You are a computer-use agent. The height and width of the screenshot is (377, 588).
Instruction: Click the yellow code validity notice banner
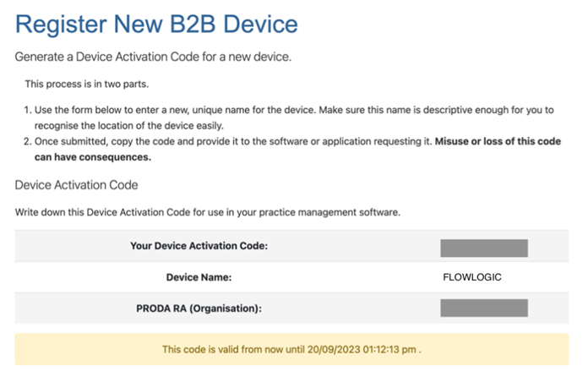tap(291, 348)
